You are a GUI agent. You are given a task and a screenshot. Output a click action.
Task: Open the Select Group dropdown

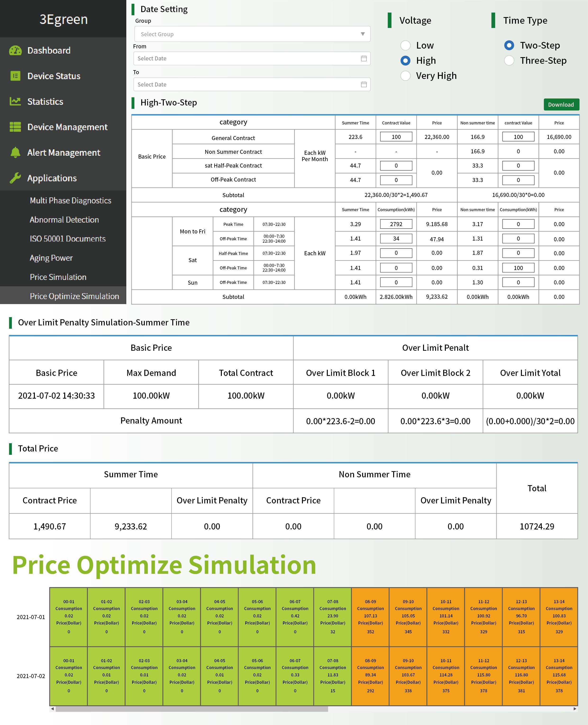252,34
